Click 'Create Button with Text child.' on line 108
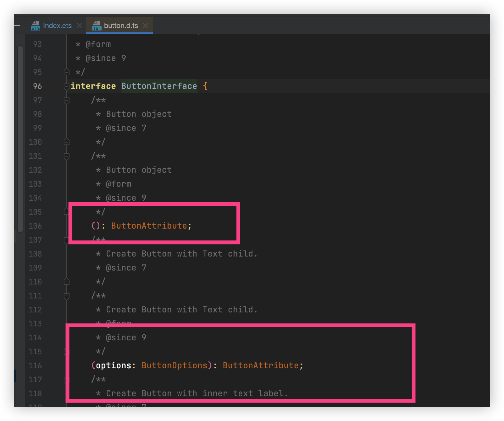Image resolution: width=504 pixels, height=421 pixels. pyautogui.click(x=182, y=254)
